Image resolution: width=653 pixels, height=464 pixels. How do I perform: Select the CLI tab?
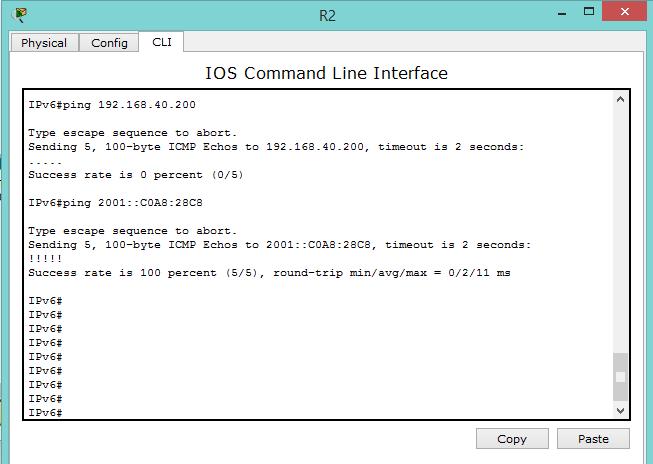pos(162,42)
